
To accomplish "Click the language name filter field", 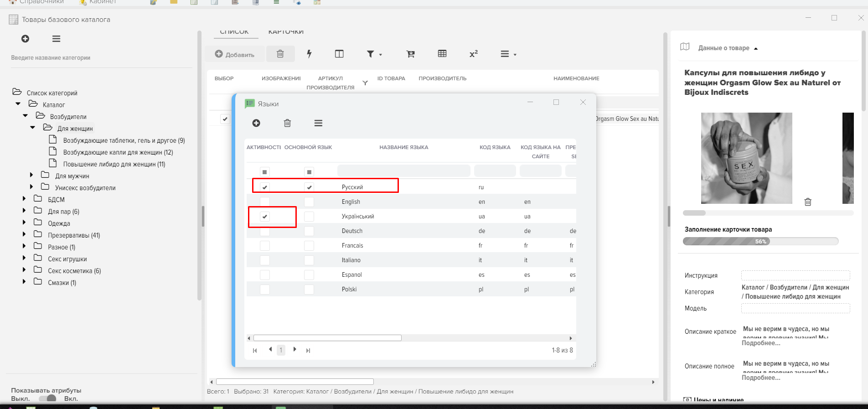I will coord(404,171).
